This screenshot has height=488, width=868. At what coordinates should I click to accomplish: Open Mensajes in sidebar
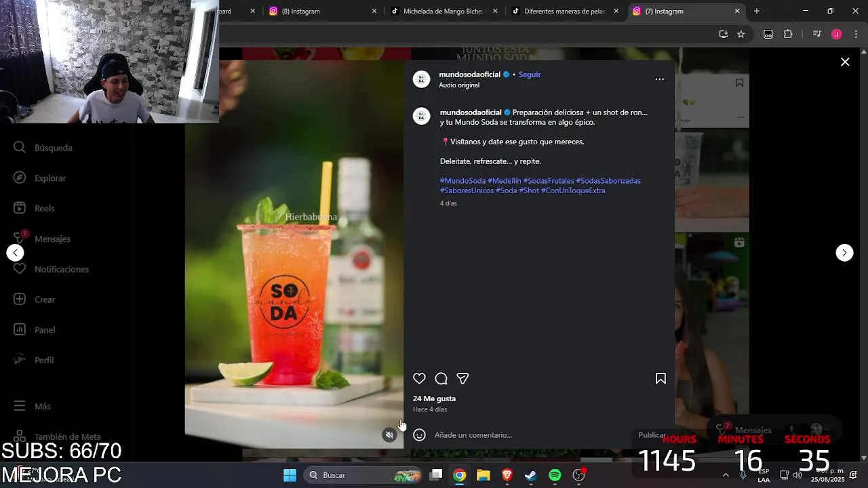coord(42,239)
